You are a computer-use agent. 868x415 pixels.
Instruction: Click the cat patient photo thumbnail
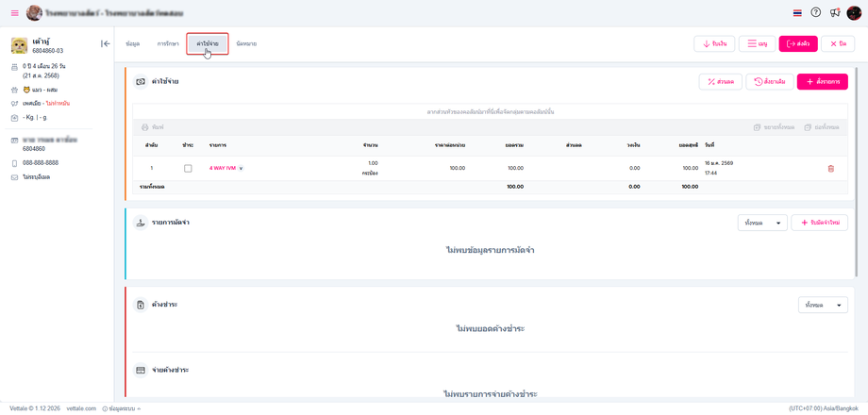coord(20,46)
